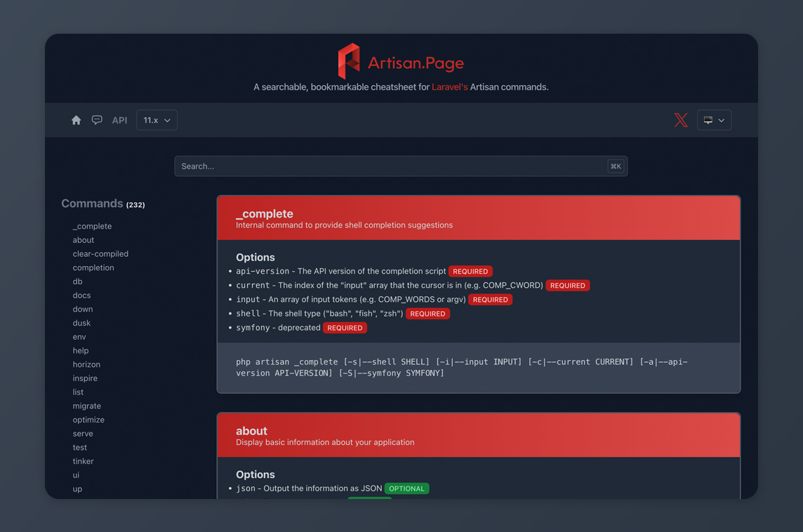Click the Commands (232) sidebar heading
Screen dimensions: 803x532
pyautogui.click(x=103, y=204)
